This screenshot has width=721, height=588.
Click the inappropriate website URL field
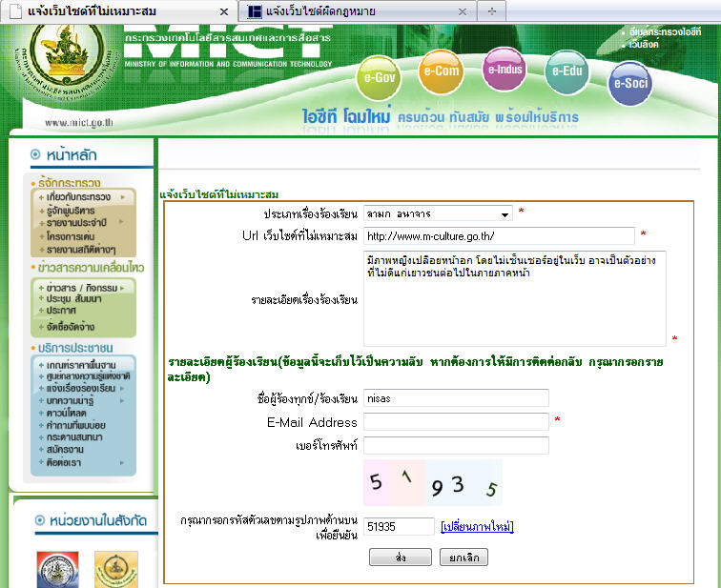click(499, 236)
